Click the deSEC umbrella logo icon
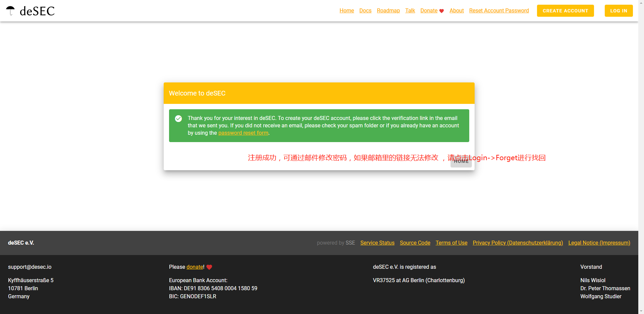Viewport: 644px width, 314px height. pos(10,11)
